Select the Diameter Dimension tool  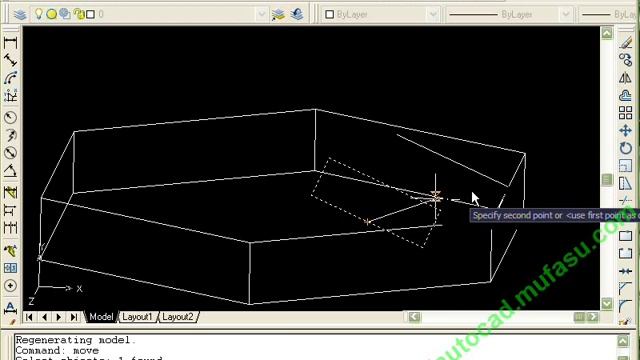[x=11, y=153]
